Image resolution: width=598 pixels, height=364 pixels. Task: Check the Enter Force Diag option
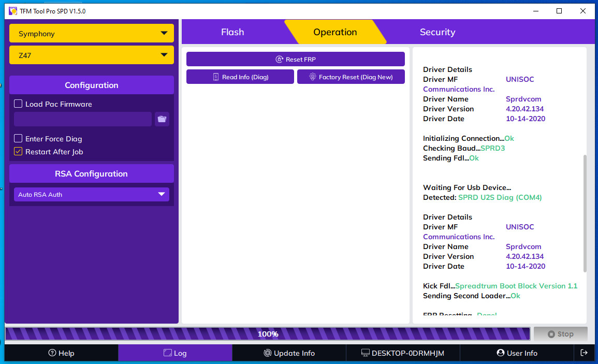coord(18,139)
